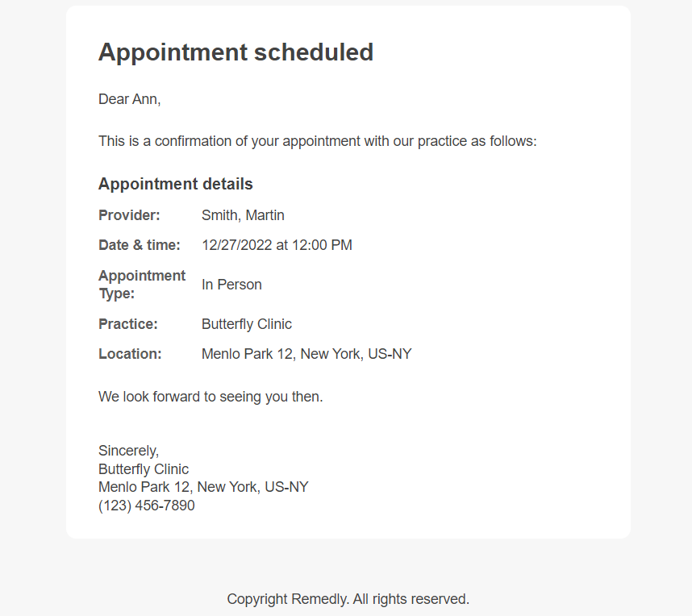Click the Appointment Type label
Screen dimensions: 692x616
(142, 285)
